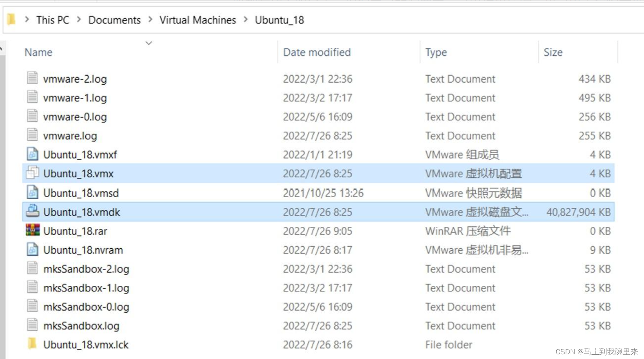This screenshot has height=359, width=644.
Task: Click the type VMware 虚拟机配置
Action: coord(474,173)
